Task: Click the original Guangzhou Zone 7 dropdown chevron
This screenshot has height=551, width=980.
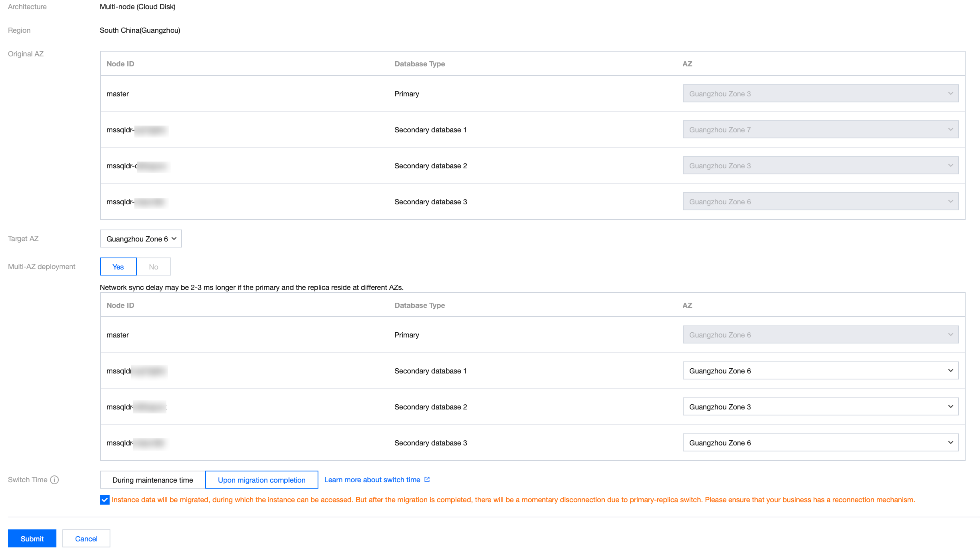Action: pyautogui.click(x=950, y=130)
